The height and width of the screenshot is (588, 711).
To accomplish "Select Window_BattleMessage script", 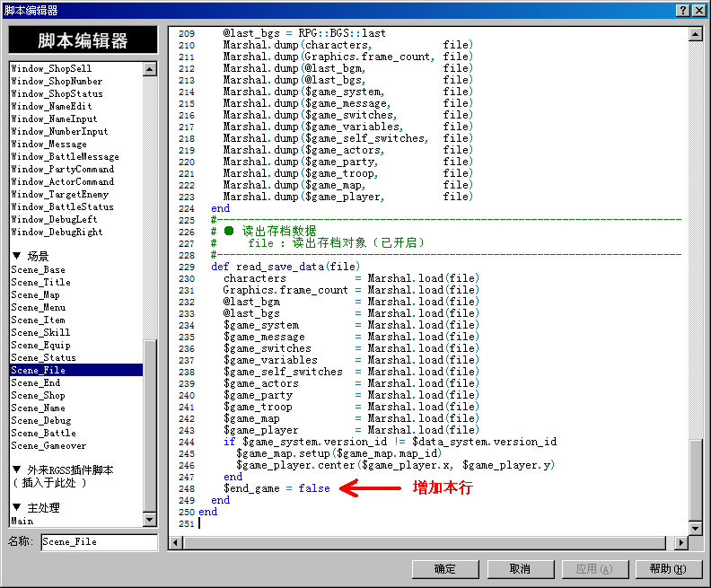I will (x=65, y=156).
